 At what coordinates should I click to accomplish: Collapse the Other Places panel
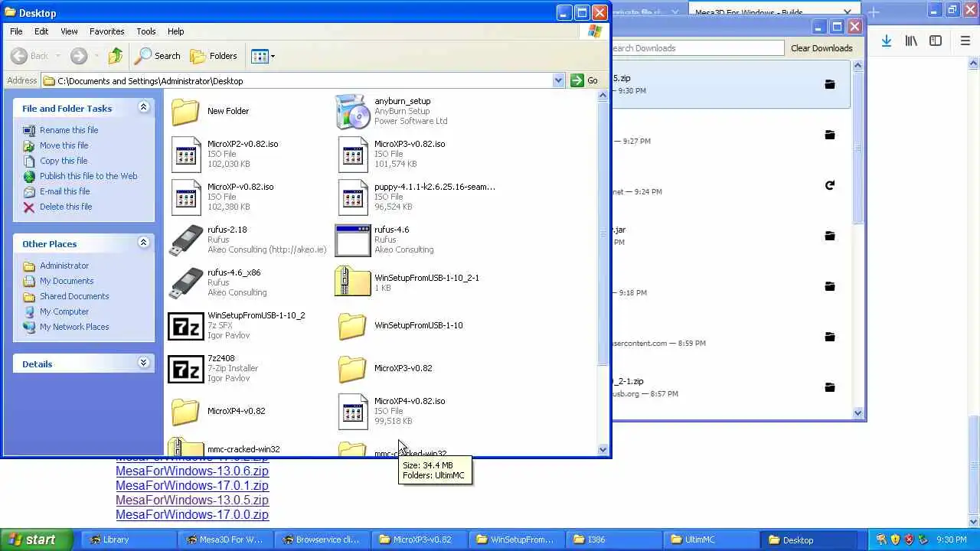pyautogui.click(x=143, y=243)
